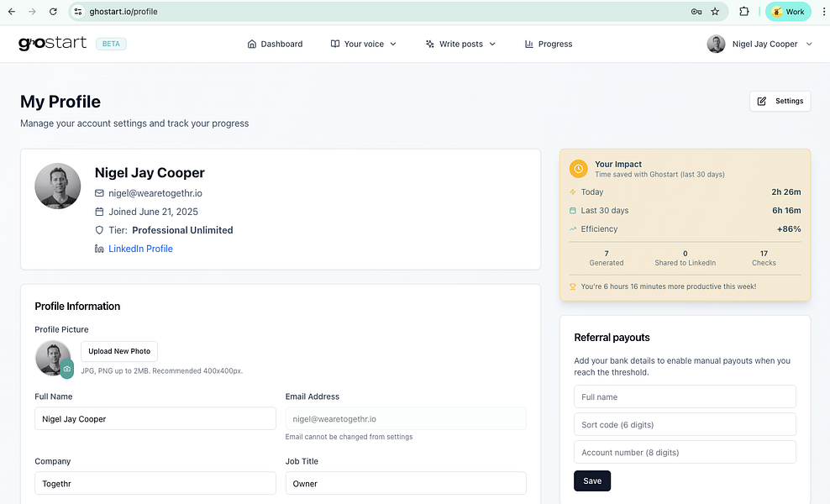Click Save under Referral payouts

click(591, 480)
